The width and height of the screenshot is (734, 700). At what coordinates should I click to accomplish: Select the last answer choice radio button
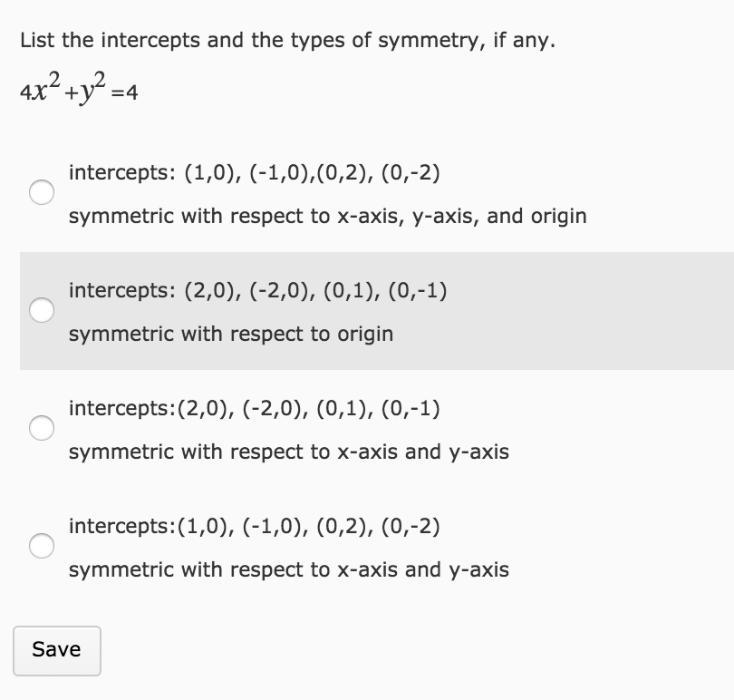(40, 547)
